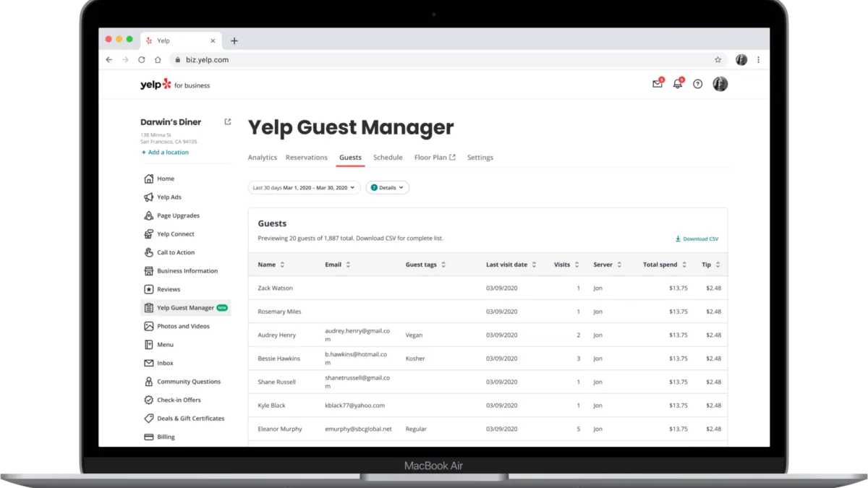Image resolution: width=868 pixels, height=488 pixels.
Task: Open the browser three-dot menu
Action: coord(758,60)
